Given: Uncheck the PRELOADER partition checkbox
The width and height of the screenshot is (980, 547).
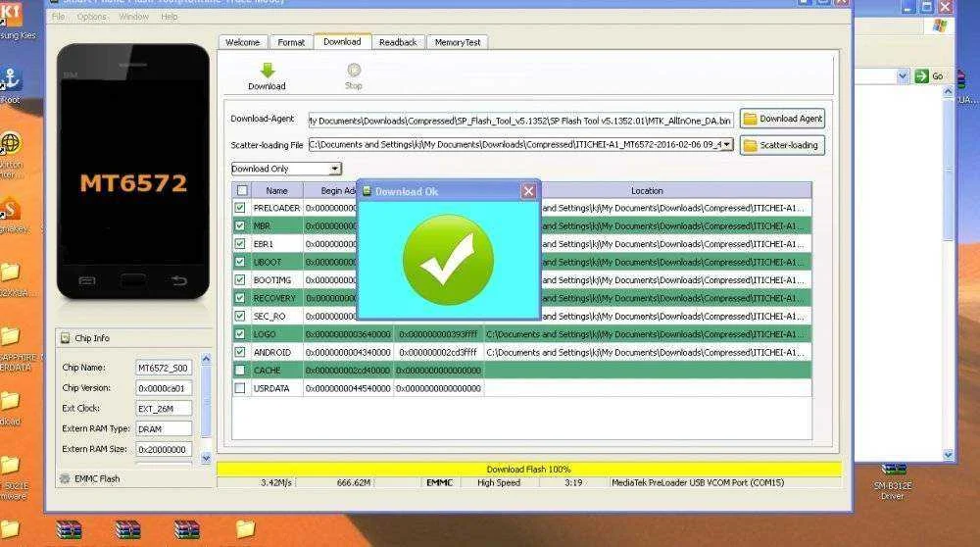Looking at the screenshot, I should [240, 208].
